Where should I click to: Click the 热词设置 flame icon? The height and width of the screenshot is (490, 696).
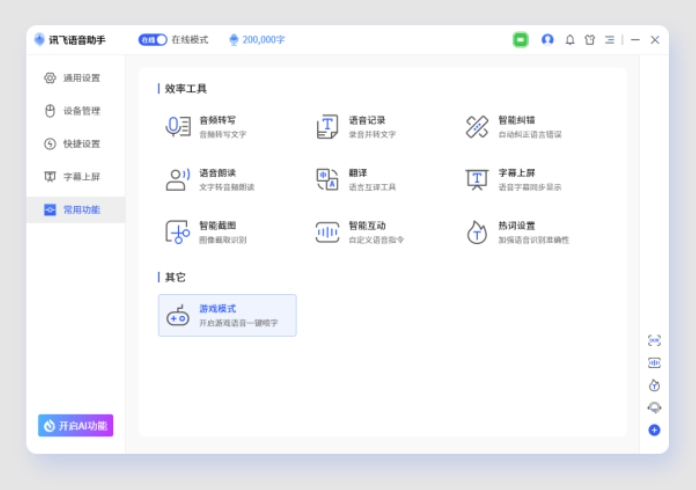tap(477, 232)
